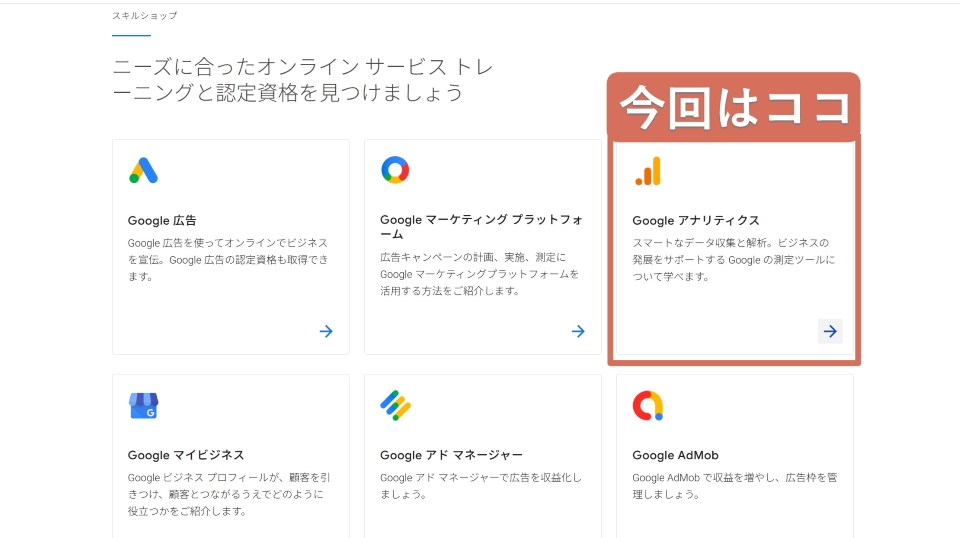Click the Google My Business storefront icon
The height and width of the screenshot is (538, 960).
point(143,406)
